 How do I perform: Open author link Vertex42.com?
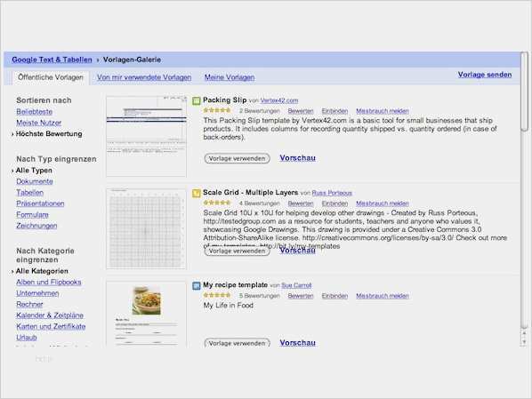click(279, 100)
